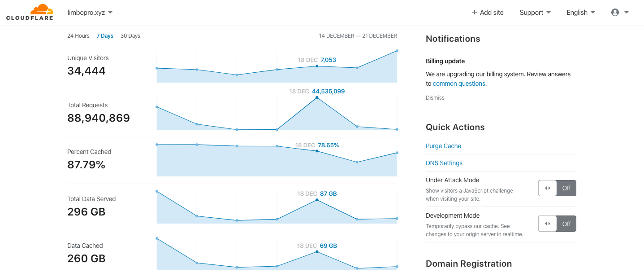
Task: Click the 87.79% Percent Cached value
Action: point(86,165)
